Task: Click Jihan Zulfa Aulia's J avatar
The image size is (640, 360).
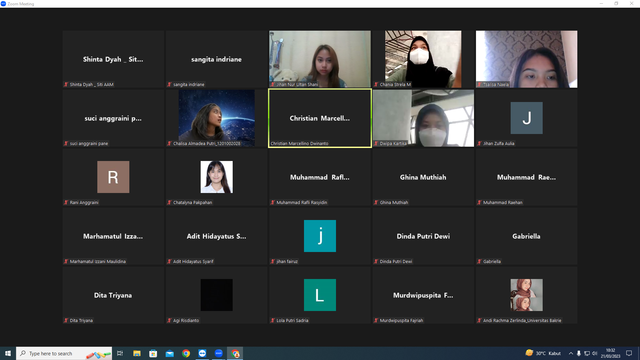Action: [527, 118]
